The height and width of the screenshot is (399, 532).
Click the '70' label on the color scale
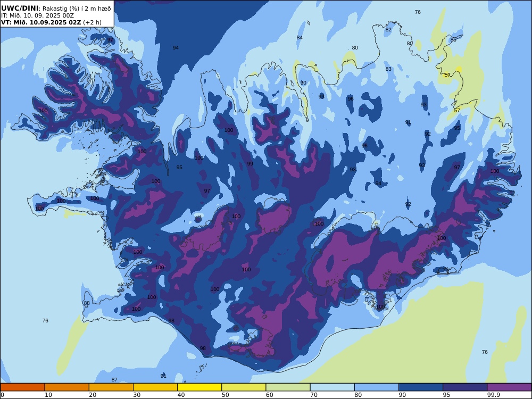tap(314, 395)
